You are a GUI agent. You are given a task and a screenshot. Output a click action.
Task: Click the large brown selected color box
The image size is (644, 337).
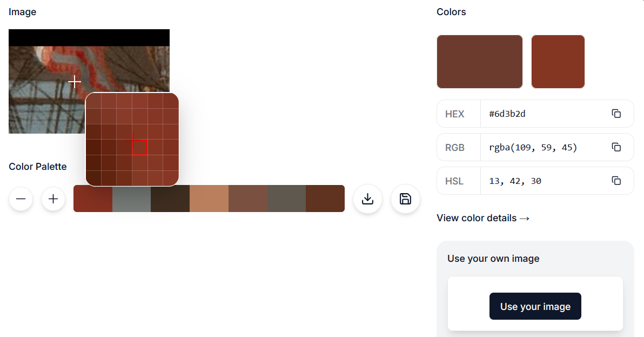pyautogui.click(x=479, y=62)
